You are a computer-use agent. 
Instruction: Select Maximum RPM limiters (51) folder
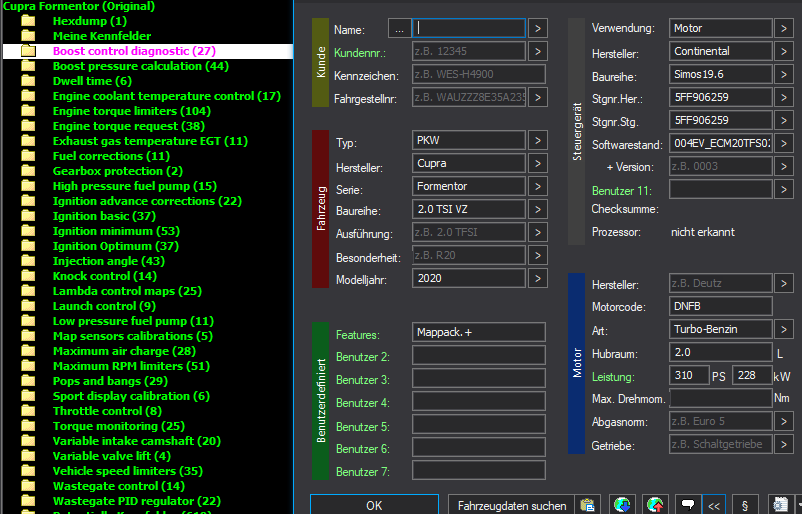click(x=131, y=366)
